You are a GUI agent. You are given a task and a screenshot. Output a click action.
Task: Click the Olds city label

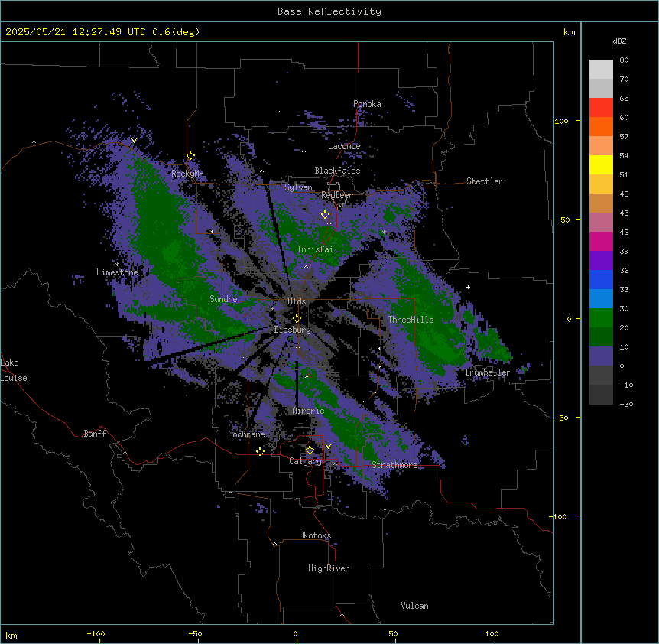click(x=297, y=301)
